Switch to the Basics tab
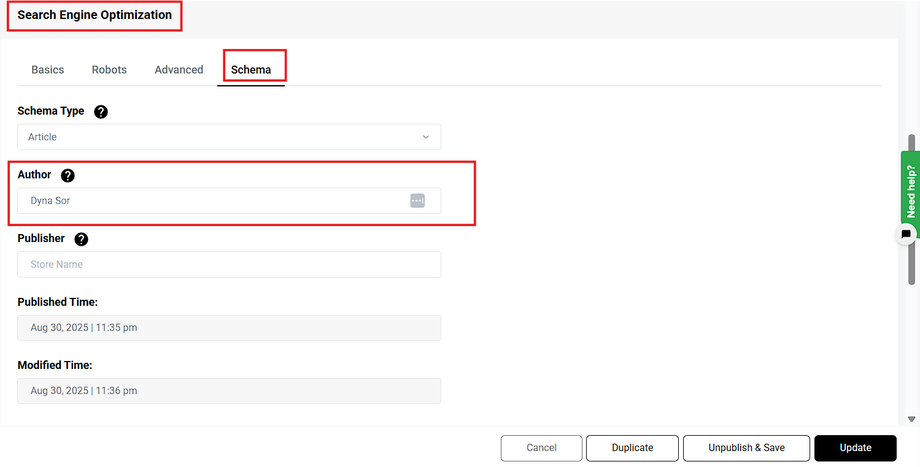The height and width of the screenshot is (467, 920). point(47,70)
